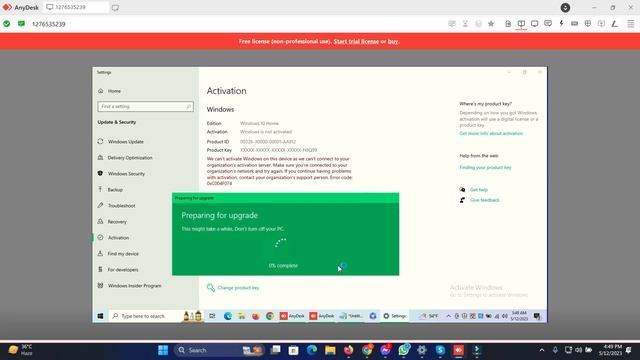Screen dimensions: 640x360
Task: Open remote notification center icon
Action: pyautogui.click(x=538, y=316)
